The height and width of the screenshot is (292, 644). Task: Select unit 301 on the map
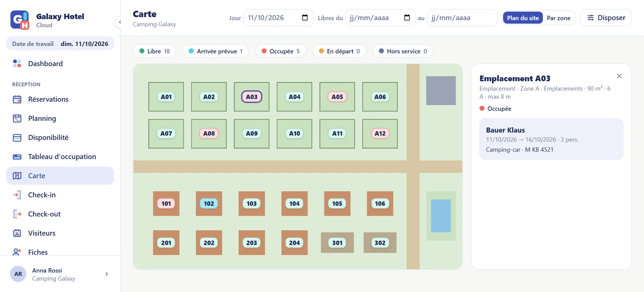(337, 243)
